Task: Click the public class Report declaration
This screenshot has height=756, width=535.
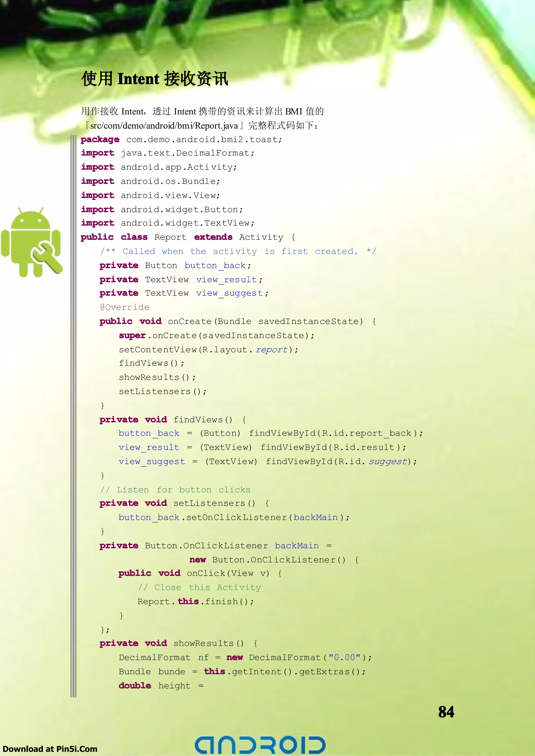Action: [188, 237]
